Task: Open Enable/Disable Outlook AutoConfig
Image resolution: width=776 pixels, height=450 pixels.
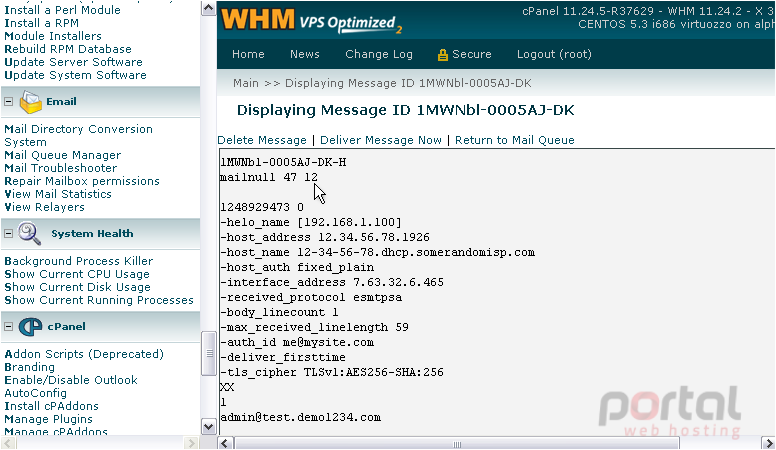Action: click(71, 387)
